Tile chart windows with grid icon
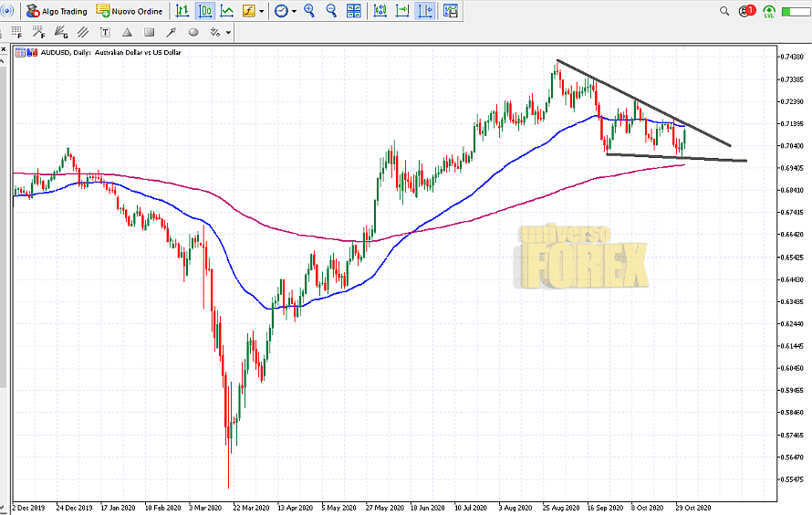812x515 pixels. coord(355,11)
